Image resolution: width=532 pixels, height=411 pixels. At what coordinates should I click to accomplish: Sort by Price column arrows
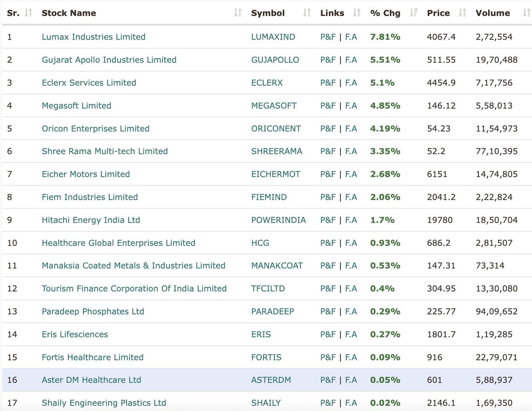pos(462,13)
